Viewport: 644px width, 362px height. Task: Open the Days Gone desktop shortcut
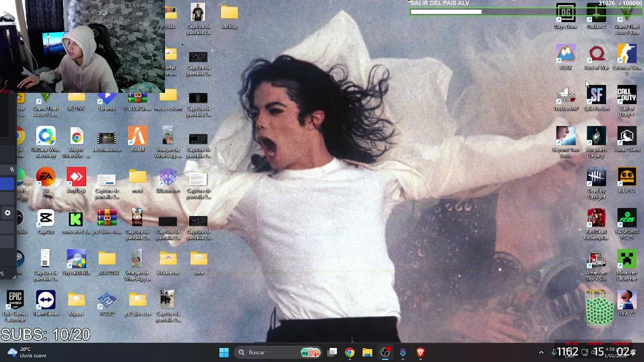[x=566, y=17]
